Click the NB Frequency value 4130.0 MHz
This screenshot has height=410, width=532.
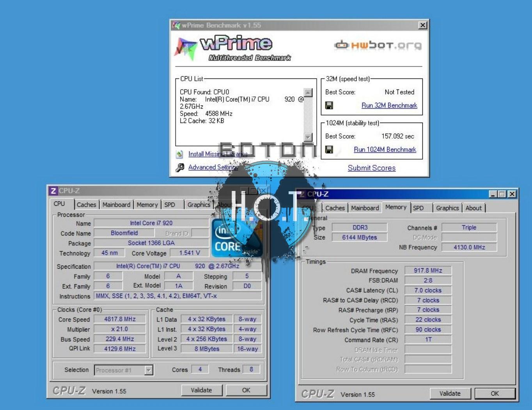(x=469, y=248)
